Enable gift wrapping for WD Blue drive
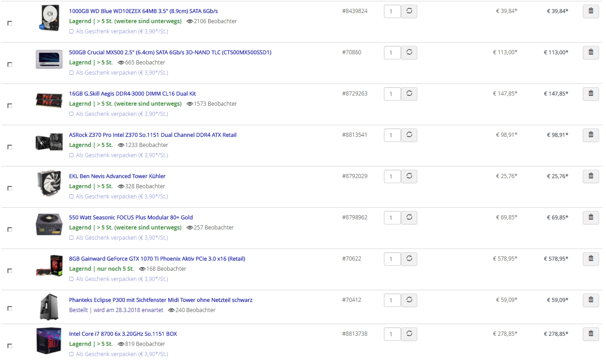This screenshot has width=606, height=364. [x=71, y=32]
